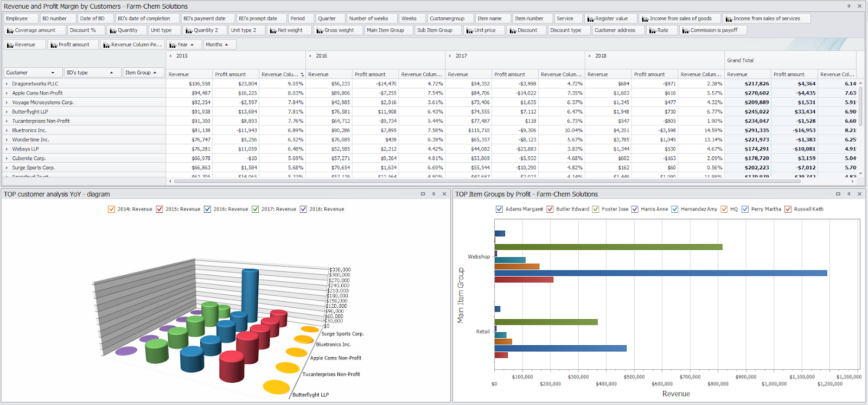Click the horizontal scrollbar of the pivot grid

487,181
